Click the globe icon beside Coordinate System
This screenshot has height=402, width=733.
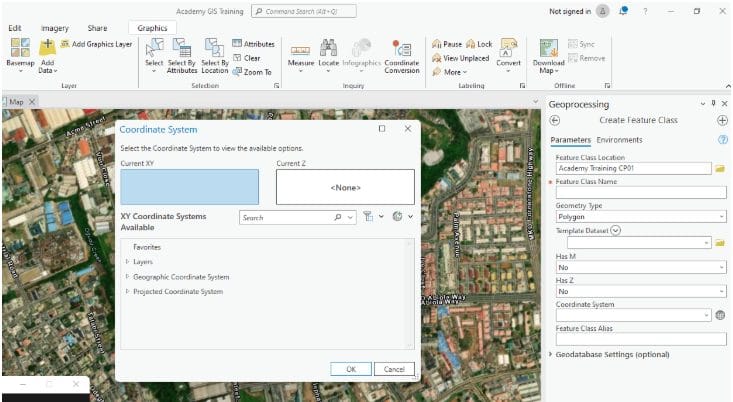point(720,315)
